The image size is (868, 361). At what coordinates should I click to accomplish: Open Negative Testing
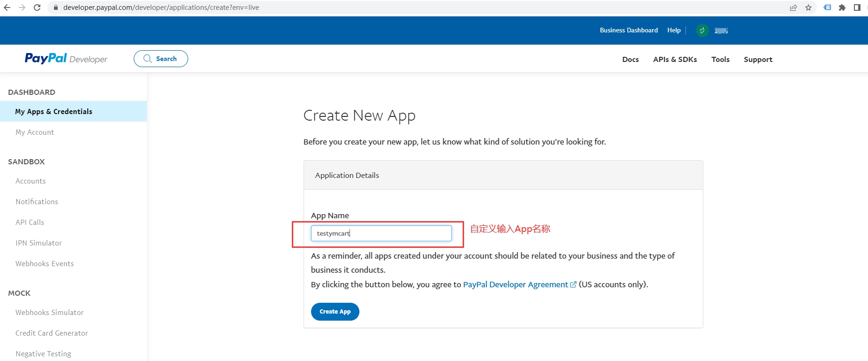(43, 354)
